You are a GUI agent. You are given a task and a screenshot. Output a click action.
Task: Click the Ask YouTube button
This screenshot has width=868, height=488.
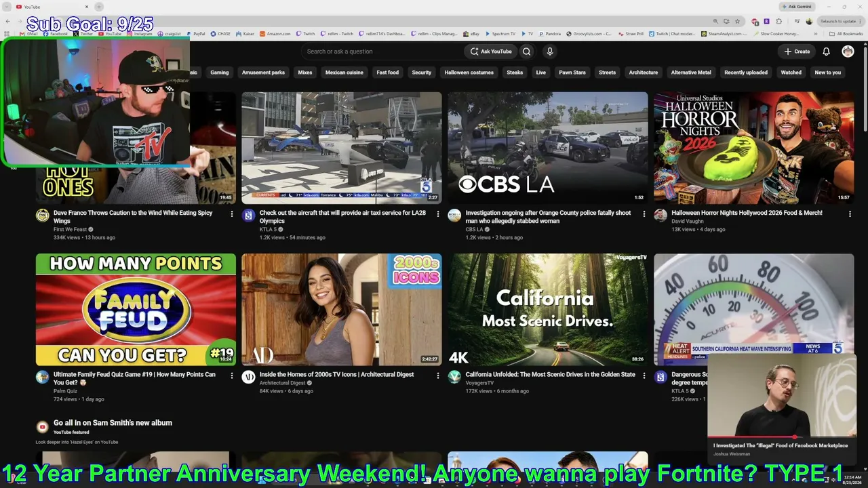[x=491, y=52]
